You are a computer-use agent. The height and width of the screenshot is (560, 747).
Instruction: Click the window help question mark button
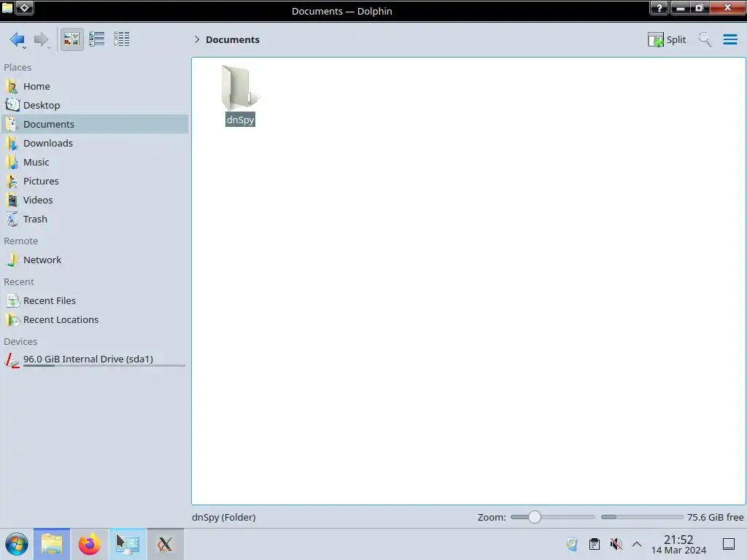point(659,7)
